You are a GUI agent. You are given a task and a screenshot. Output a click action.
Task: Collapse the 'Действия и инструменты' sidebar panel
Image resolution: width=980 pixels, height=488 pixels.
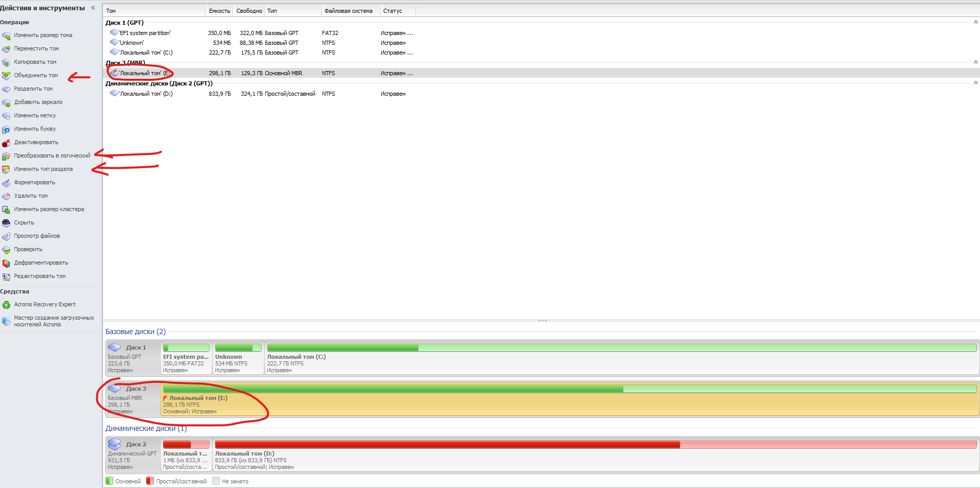click(x=93, y=8)
